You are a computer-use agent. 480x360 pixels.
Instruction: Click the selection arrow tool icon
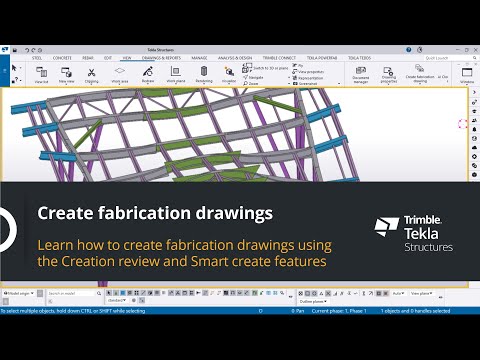[x=14, y=68]
